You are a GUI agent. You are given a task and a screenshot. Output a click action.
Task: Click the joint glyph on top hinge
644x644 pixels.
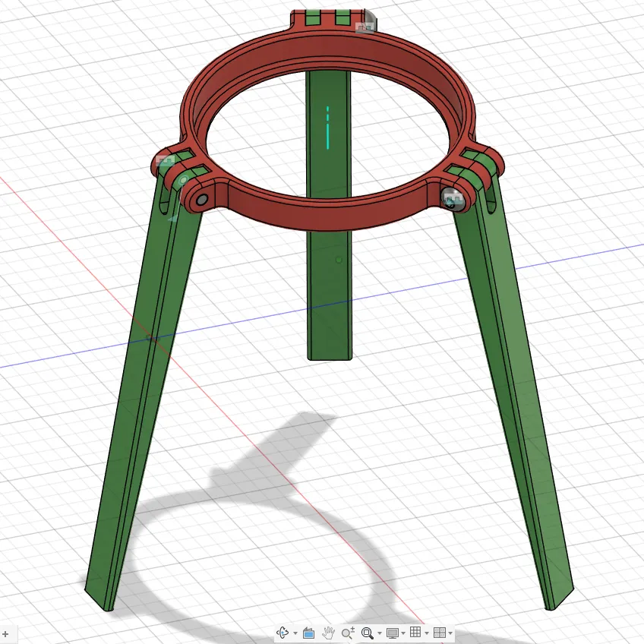click(x=365, y=27)
